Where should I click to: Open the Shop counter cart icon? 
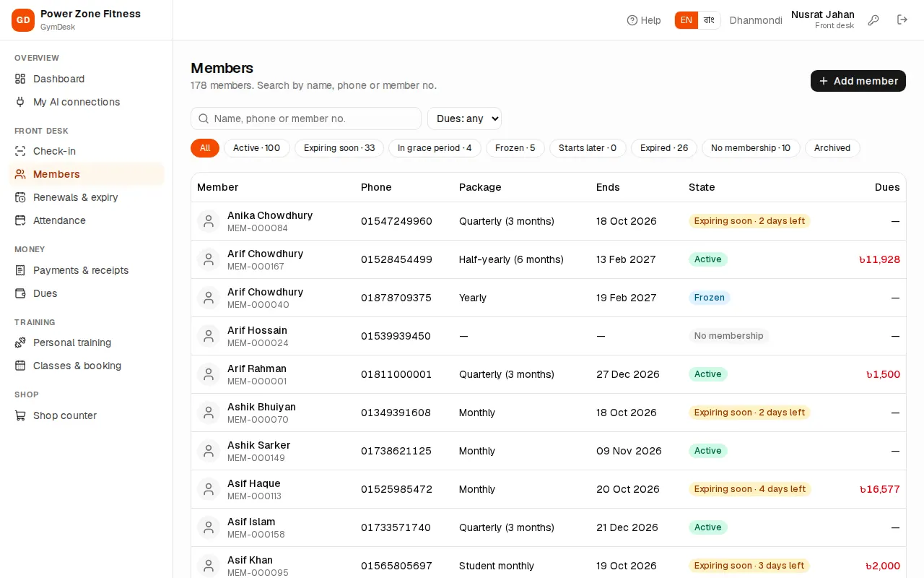(x=20, y=415)
